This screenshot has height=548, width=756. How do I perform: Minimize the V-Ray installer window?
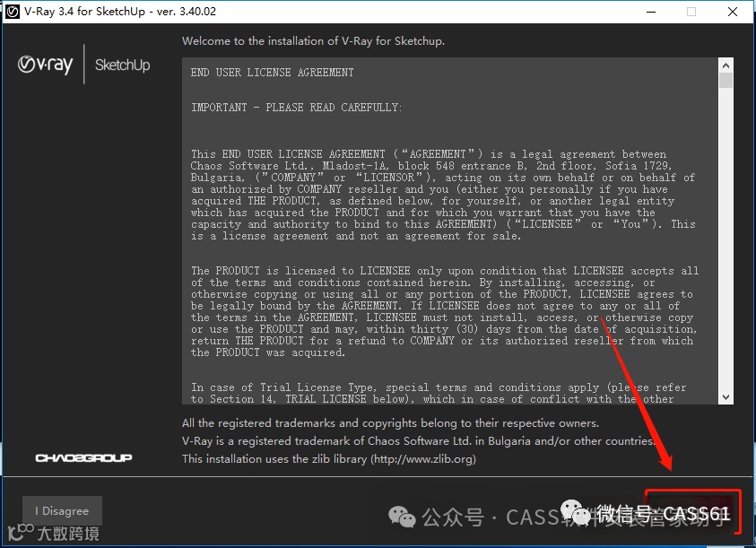tap(651, 12)
